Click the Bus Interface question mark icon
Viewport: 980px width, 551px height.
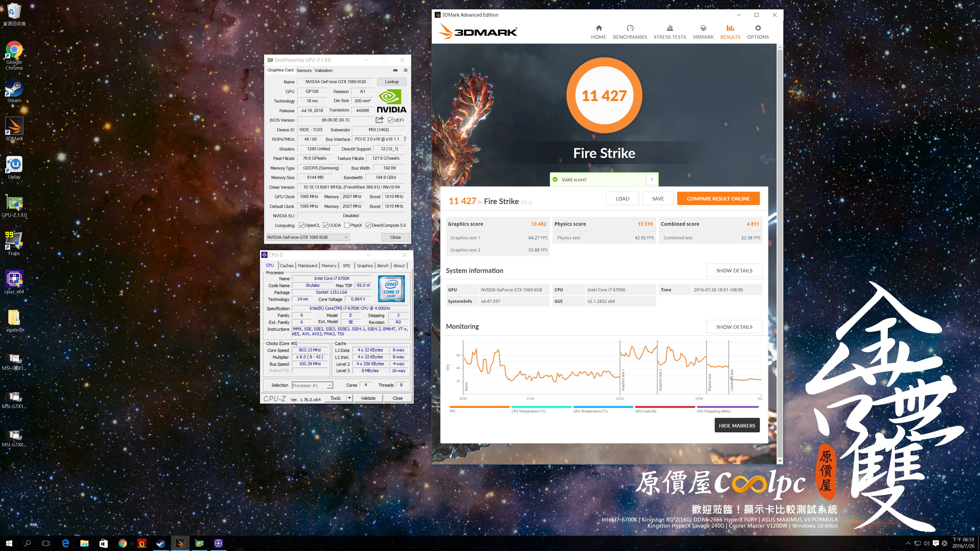(405, 139)
